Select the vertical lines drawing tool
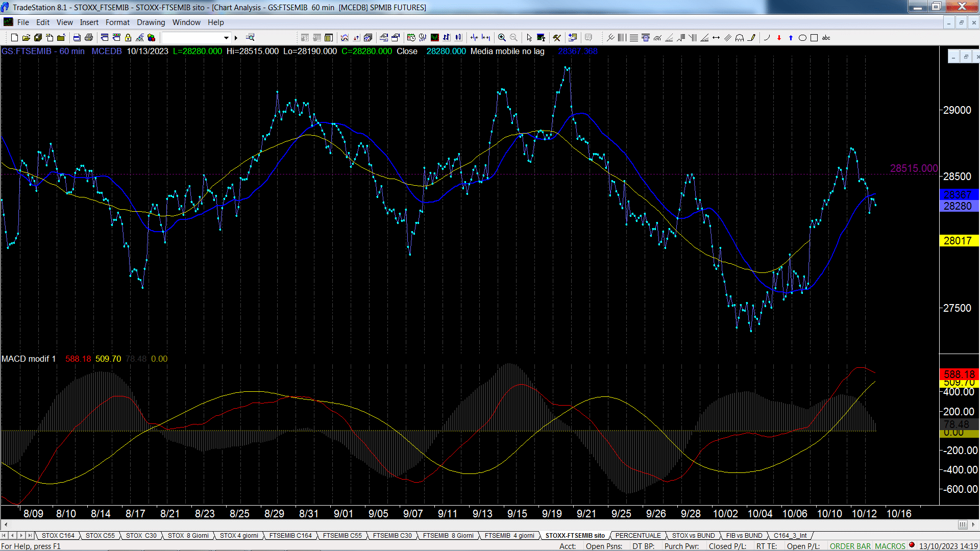This screenshot has width=980, height=551. click(x=622, y=38)
